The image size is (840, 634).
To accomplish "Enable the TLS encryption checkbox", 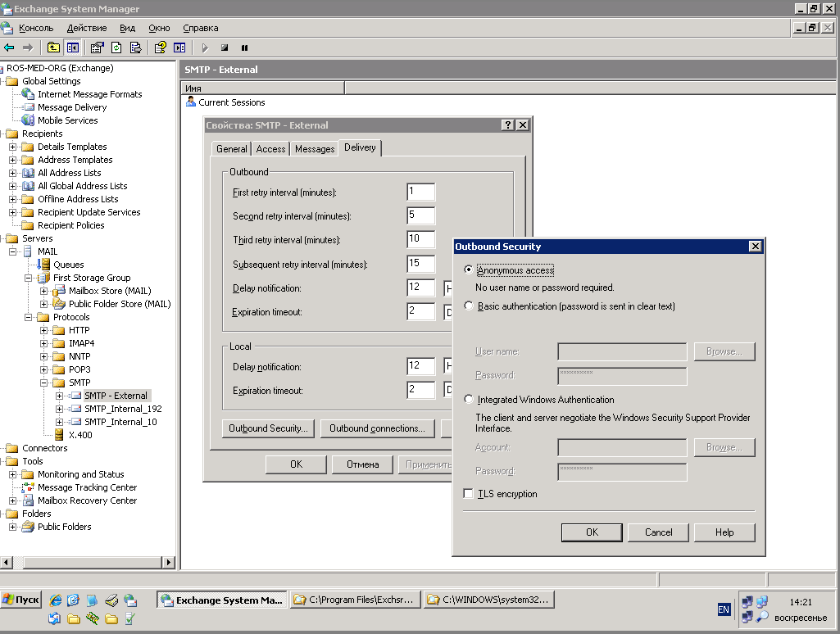I will click(468, 493).
